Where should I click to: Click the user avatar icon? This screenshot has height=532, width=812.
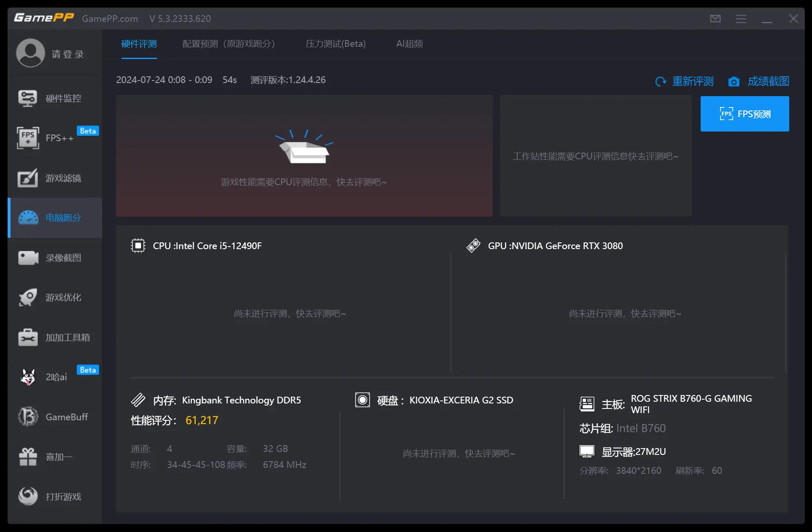point(30,53)
